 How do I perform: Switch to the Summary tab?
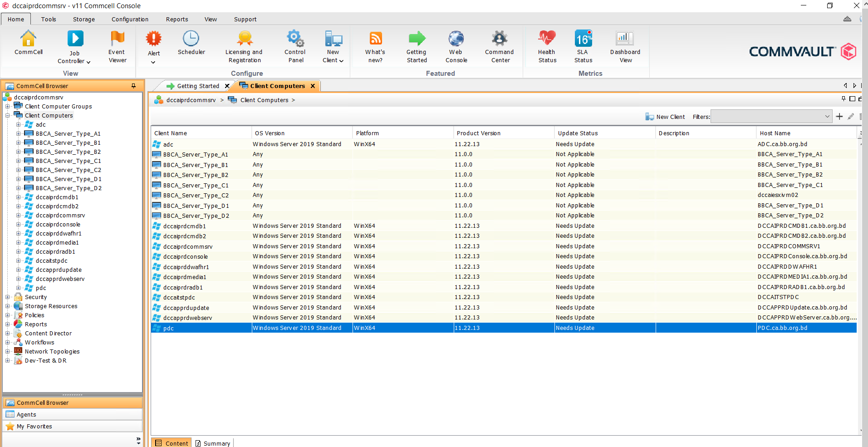(x=213, y=443)
